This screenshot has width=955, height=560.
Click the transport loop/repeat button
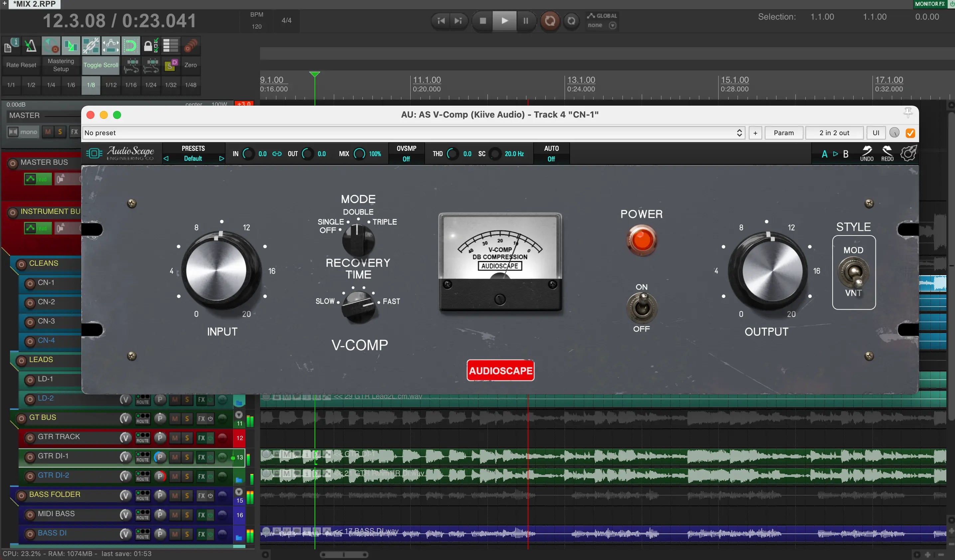tap(571, 21)
